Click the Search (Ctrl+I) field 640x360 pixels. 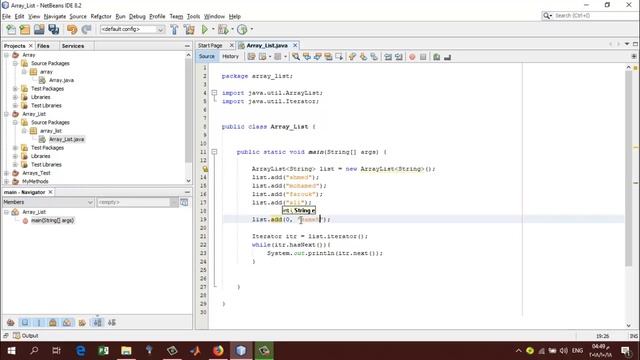click(x=590, y=16)
